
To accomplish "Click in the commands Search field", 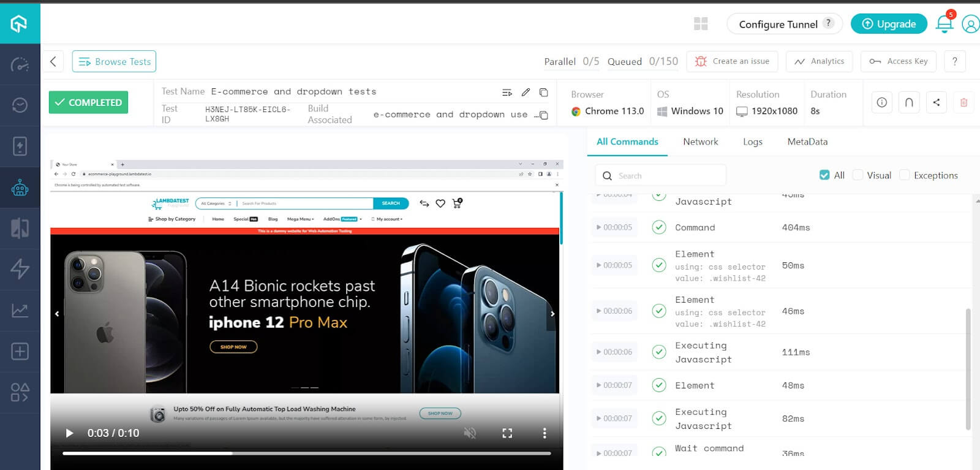I will [661, 175].
